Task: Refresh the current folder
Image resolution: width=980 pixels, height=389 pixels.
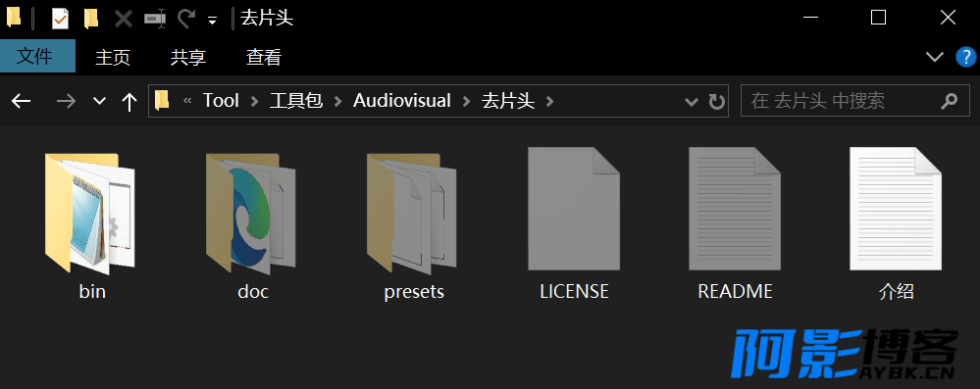Action: [x=716, y=102]
